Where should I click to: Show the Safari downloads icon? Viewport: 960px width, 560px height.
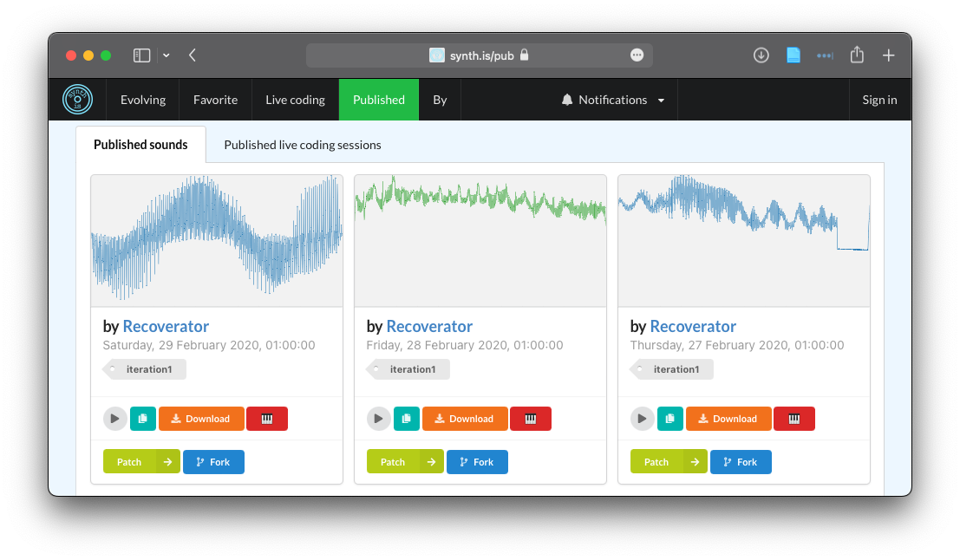(x=761, y=55)
